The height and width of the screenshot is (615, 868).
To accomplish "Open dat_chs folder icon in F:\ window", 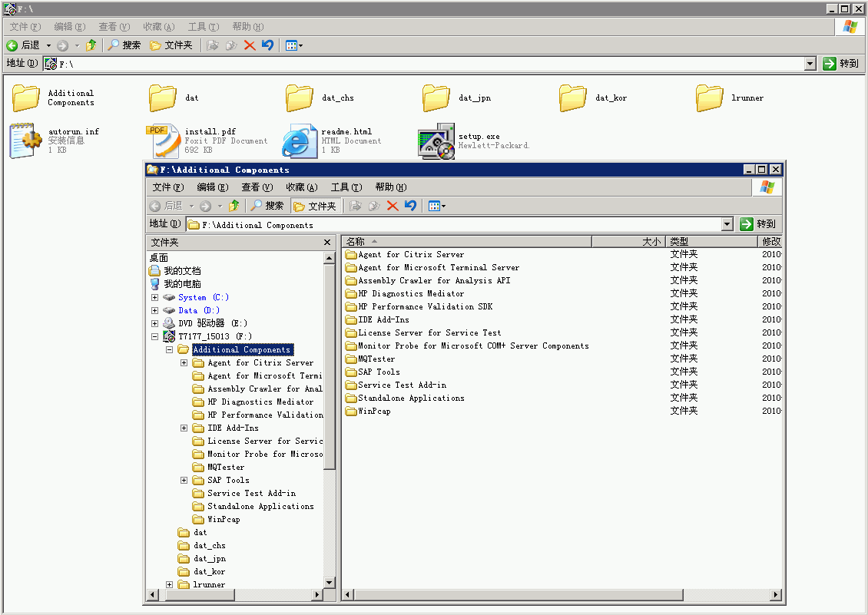I will click(x=300, y=98).
